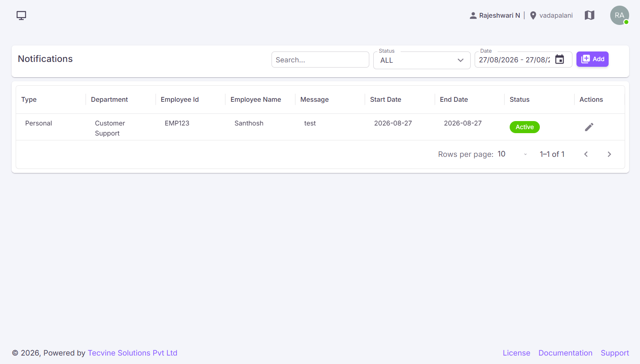Open the Tecvine Solutions Pvt Ltd link
The height and width of the screenshot is (364, 640).
[132, 353]
